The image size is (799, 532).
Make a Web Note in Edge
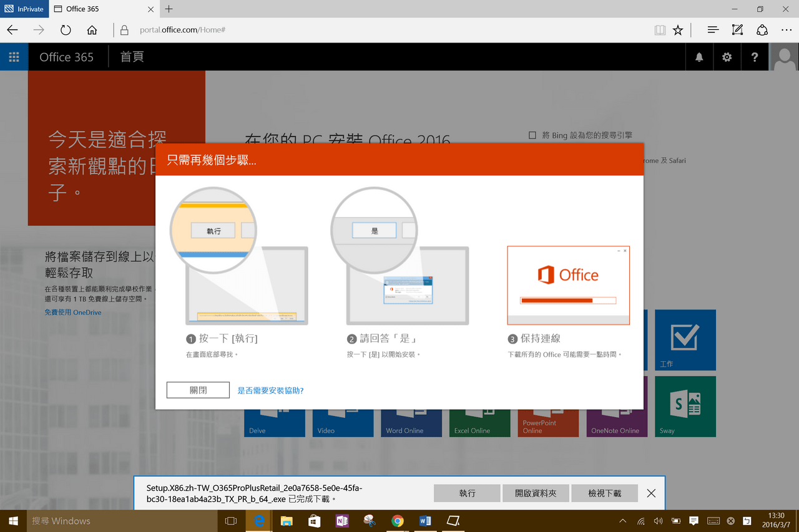pyautogui.click(x=737, y=30)
